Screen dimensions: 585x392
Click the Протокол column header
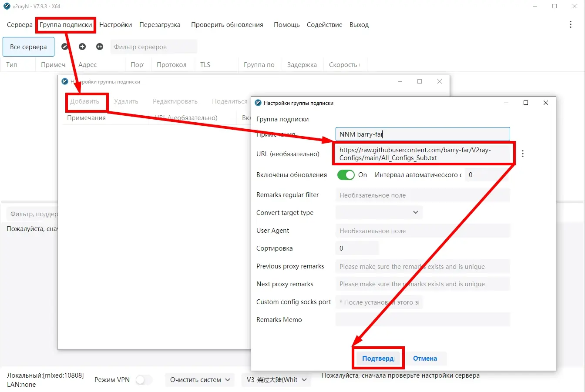171,65
